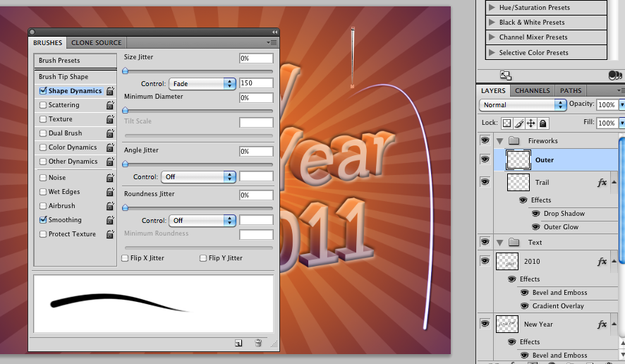Expand Channel Mixer Presets

point(492,37)
